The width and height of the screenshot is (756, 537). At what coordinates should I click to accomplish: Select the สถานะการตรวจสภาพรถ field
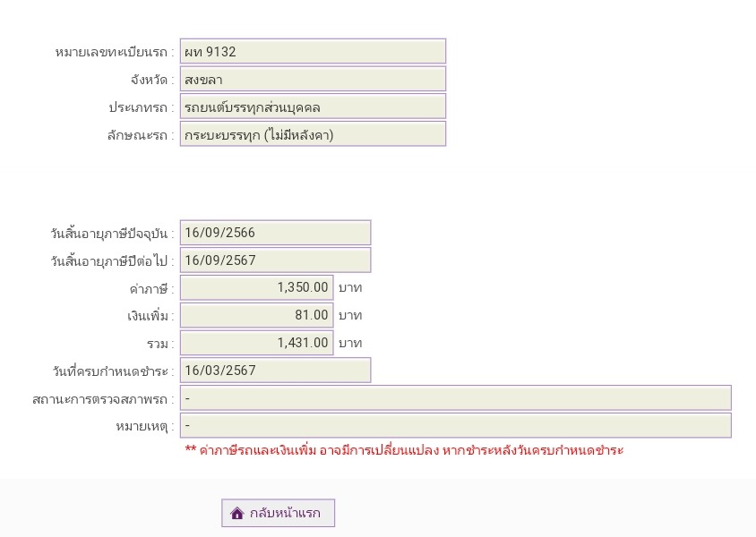(456, 397)
